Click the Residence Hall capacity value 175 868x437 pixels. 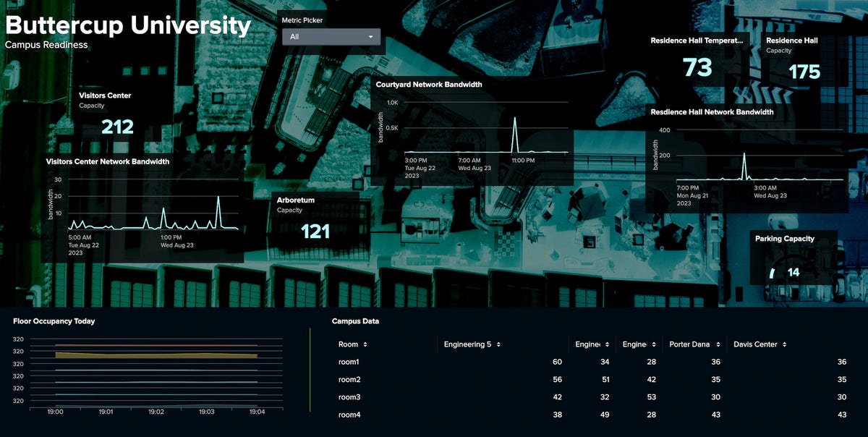(804, 72)
